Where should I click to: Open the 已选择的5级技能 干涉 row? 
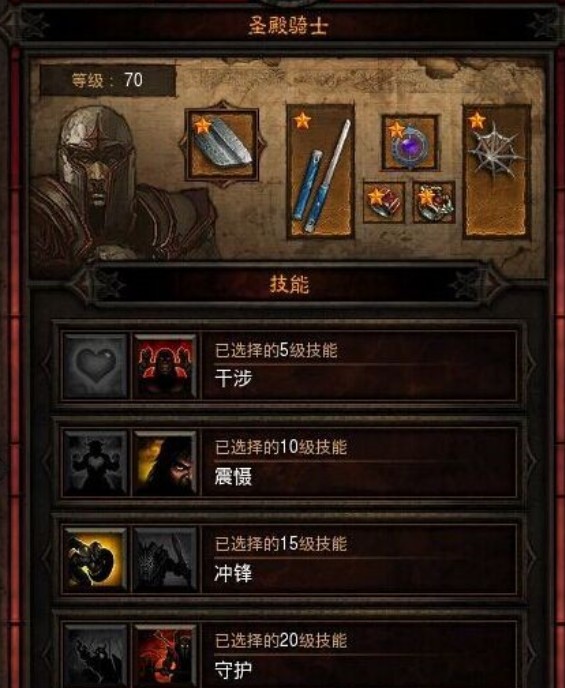tap(289, 366)
